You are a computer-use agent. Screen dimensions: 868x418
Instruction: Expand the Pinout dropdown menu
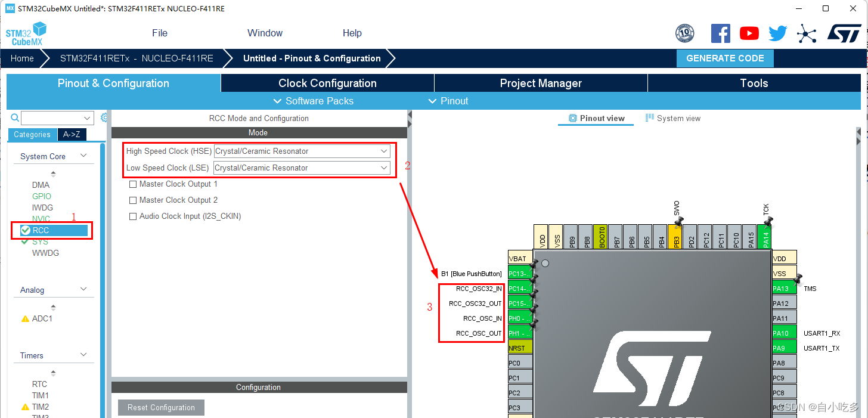coord(448,101)
